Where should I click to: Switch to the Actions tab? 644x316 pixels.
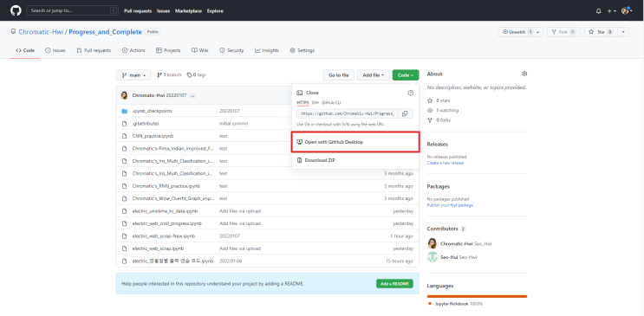coord(133,50)
